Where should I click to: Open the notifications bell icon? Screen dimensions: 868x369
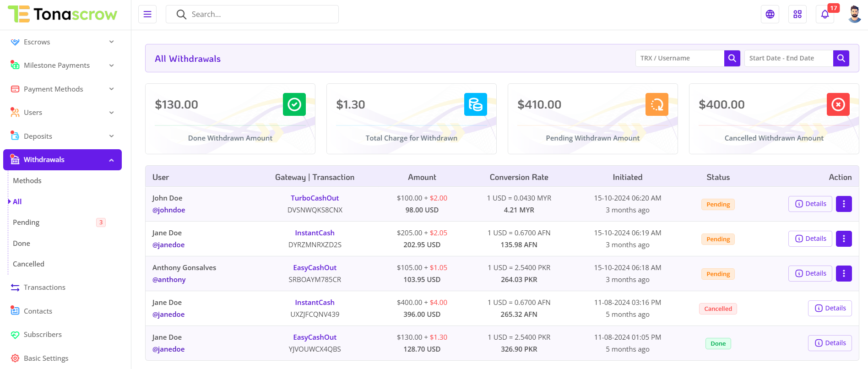coord(825,14)
